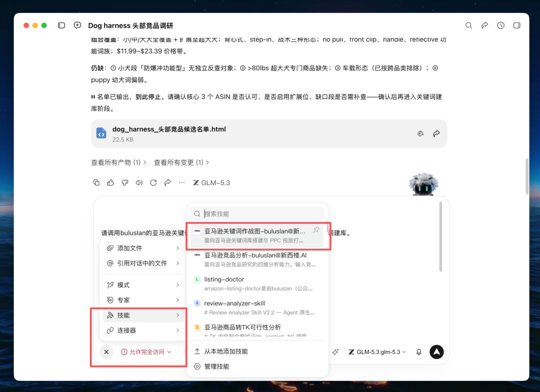
Task: Select the listing-doctor skill
Action: [x=257, y=284]
